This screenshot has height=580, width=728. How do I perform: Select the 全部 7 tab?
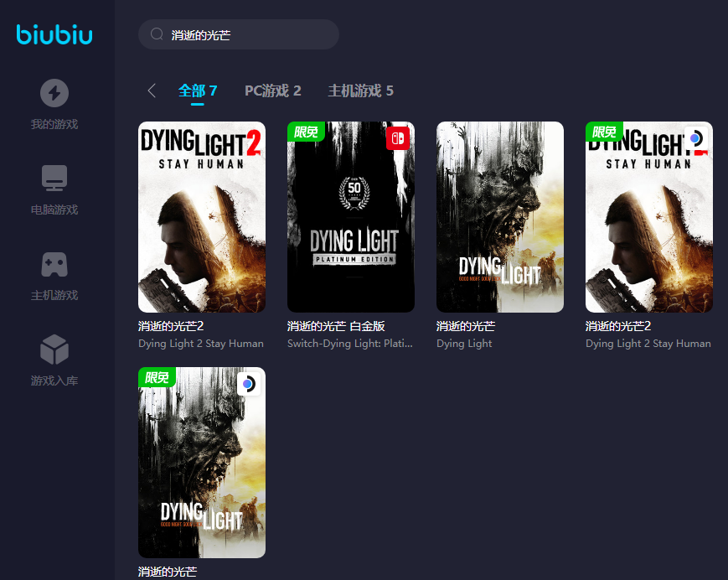[x=198, y=91]
